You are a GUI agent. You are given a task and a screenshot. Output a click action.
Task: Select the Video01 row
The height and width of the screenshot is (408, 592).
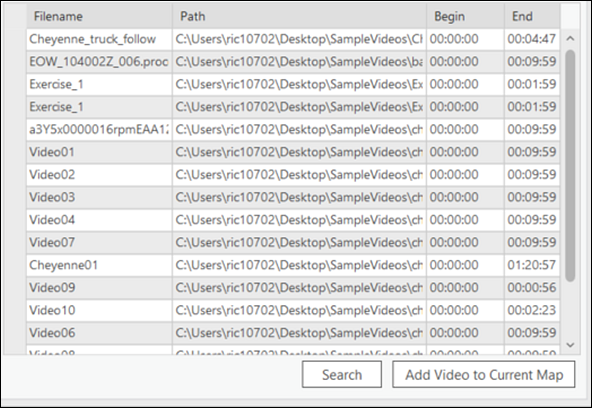point(293,152)
